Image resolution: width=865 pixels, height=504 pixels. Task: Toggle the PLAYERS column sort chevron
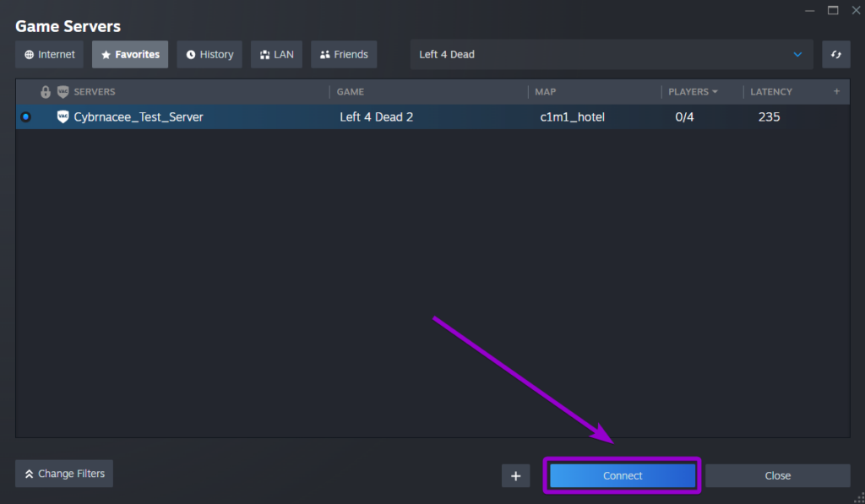click(x=714, y=91)
